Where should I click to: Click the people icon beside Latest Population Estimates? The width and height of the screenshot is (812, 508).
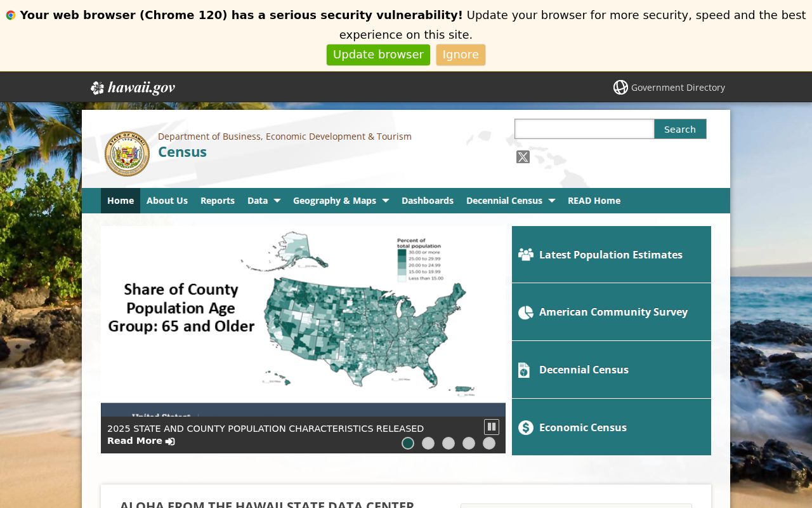(526, 255)
